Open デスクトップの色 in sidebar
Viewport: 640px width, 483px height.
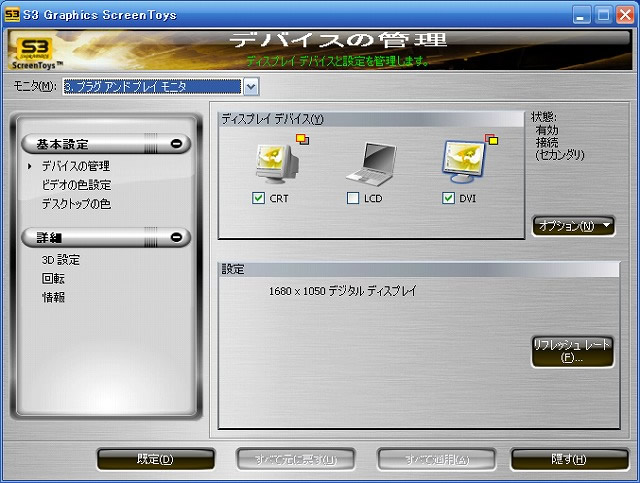pyautogui.click(x=76, y=204)
